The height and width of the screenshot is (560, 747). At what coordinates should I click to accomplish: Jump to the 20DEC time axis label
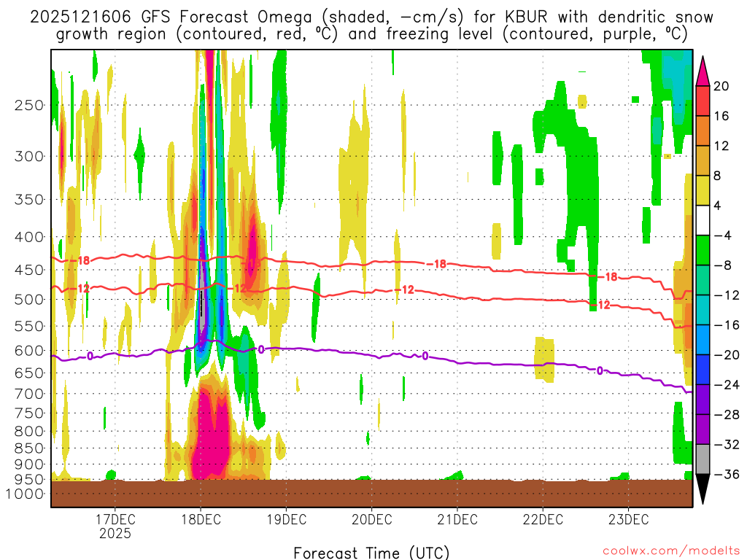[x=371, y=520]
